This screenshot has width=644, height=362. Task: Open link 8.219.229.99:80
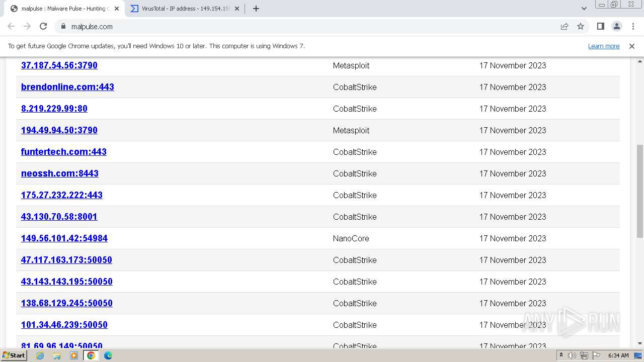54,109
